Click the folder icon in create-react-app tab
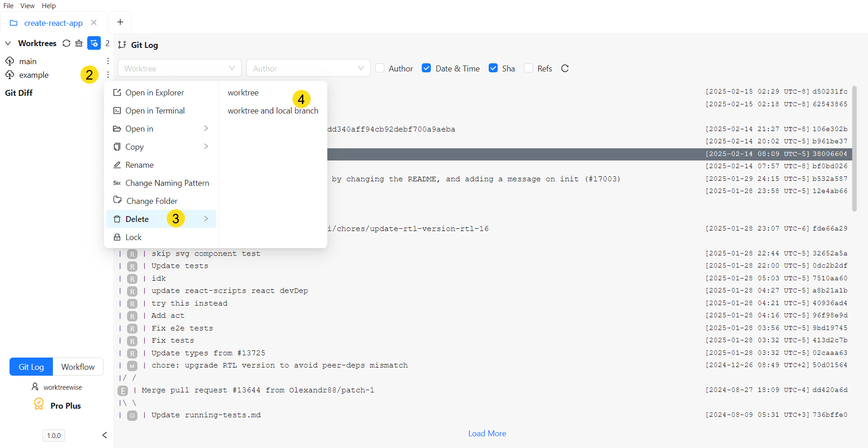The height and width of the screenshot is (448, 868). pos(14,23)
